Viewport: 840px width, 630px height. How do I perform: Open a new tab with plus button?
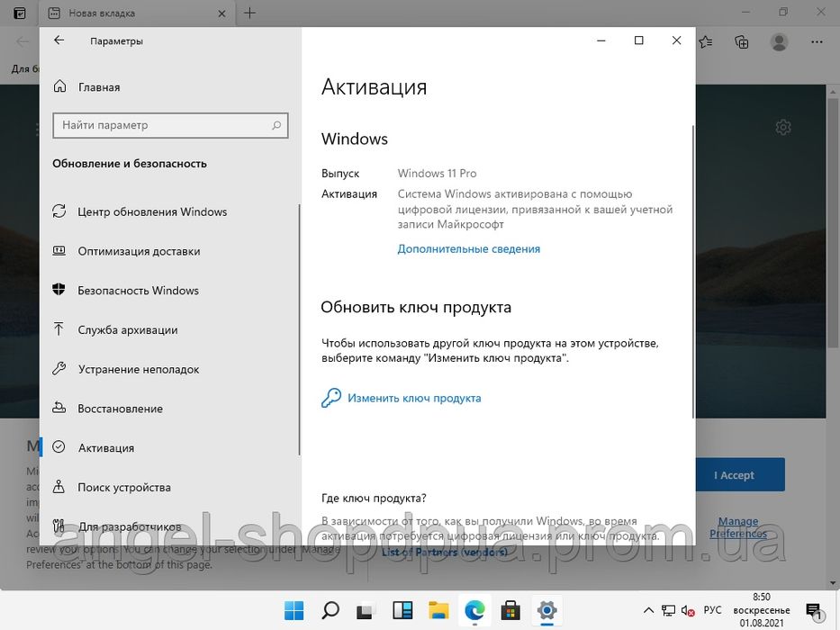pyautogui.click(x=249, y=13)
